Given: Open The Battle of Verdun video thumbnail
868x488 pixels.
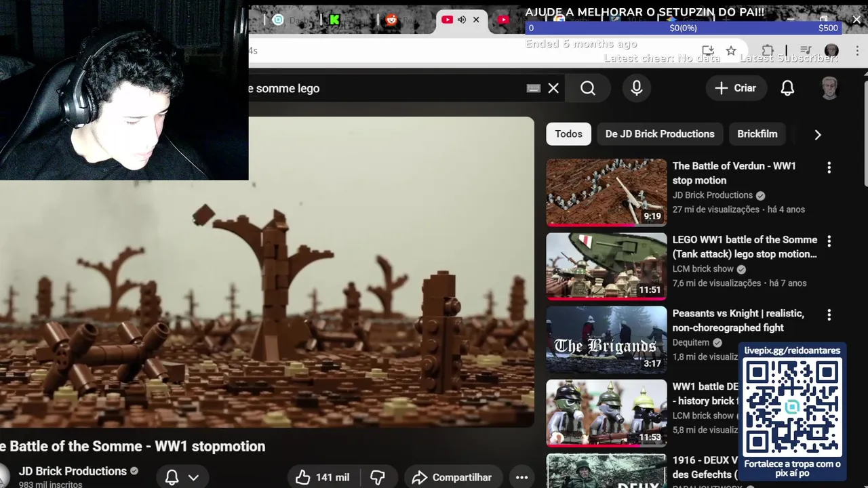Looking at the screenshot, I should 606,192.
